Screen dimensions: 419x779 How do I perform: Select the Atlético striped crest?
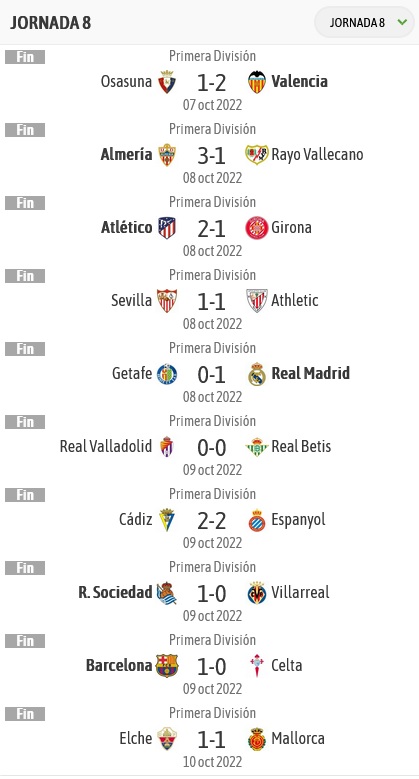[167, 228]
